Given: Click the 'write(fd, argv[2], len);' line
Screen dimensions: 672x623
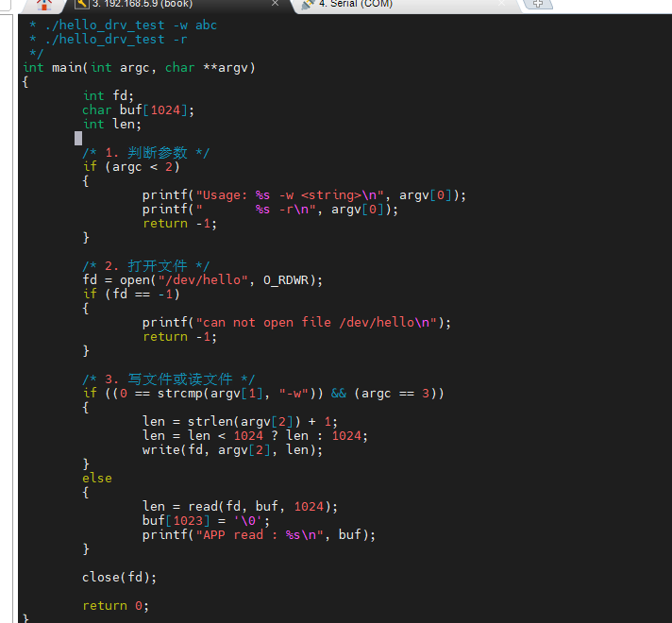Looking at the screenshot, I should coord(232,449).
